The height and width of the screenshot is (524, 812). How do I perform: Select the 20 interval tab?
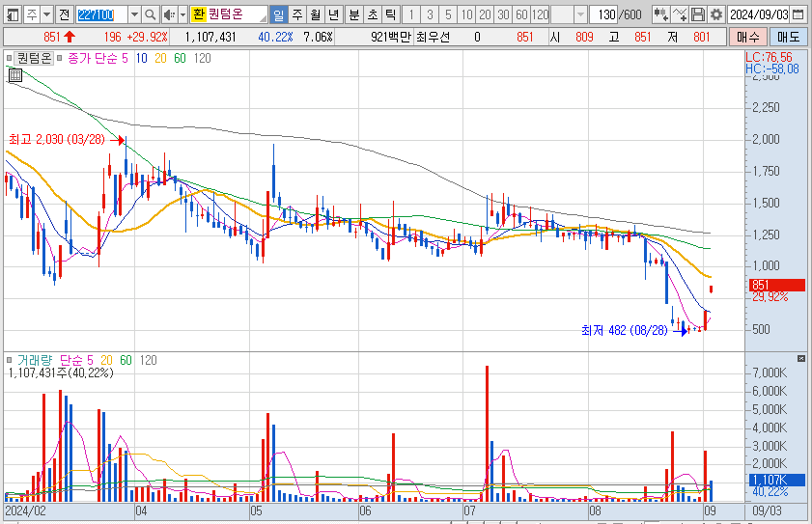point(486,14)
